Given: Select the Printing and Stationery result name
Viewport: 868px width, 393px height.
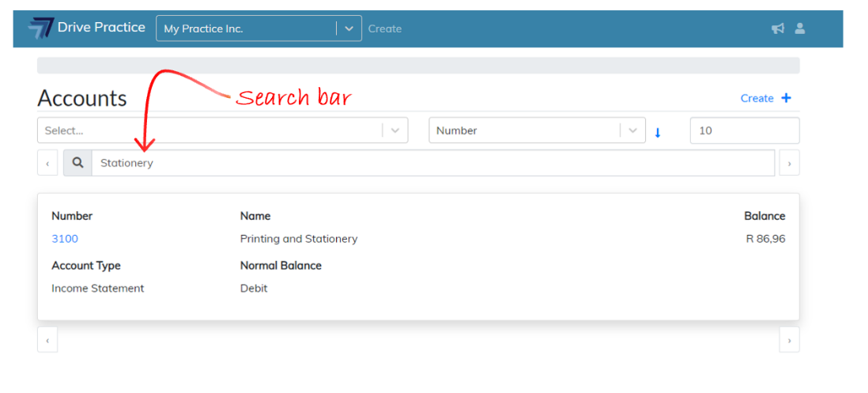Looking at the screenshot, I should (x=299, y=239).
